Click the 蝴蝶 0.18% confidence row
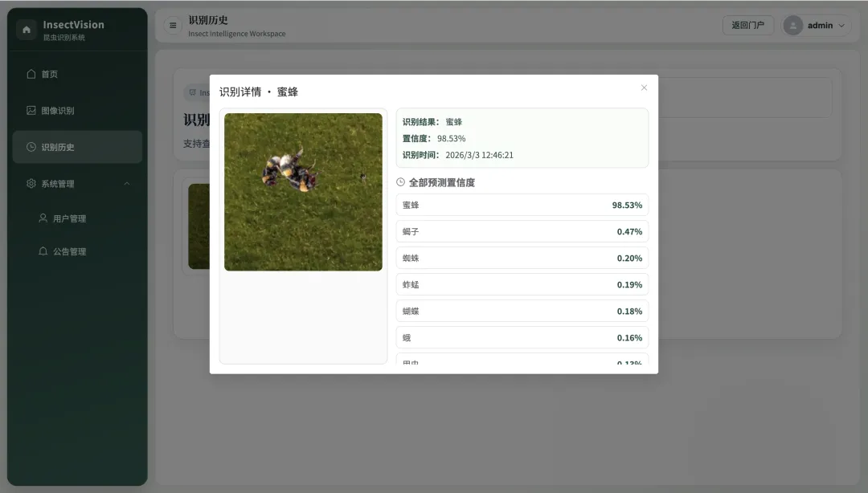This screenshot has width=868, height=493. click(x=522, y=312)
